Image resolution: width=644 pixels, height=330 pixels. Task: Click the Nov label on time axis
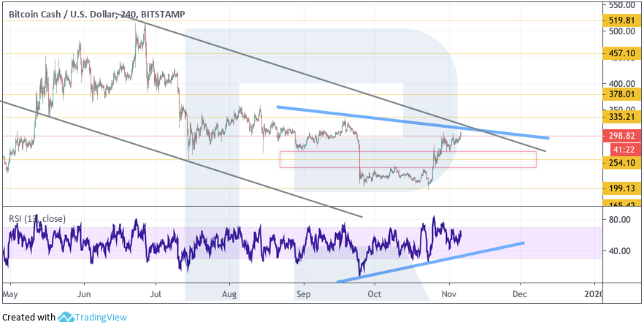click(449, 294)
